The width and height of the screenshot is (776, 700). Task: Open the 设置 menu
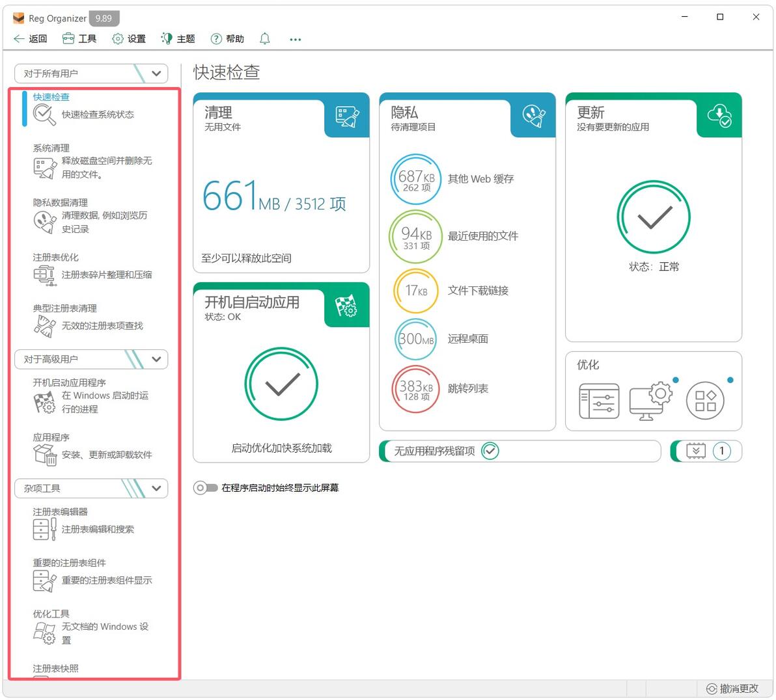click(x=129, y=38)
